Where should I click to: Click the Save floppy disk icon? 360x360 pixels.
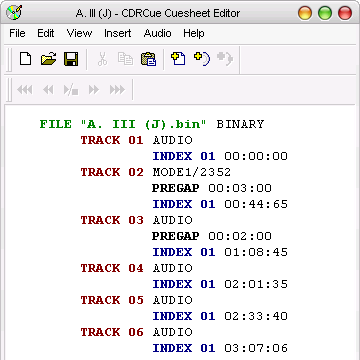[71, 59]
